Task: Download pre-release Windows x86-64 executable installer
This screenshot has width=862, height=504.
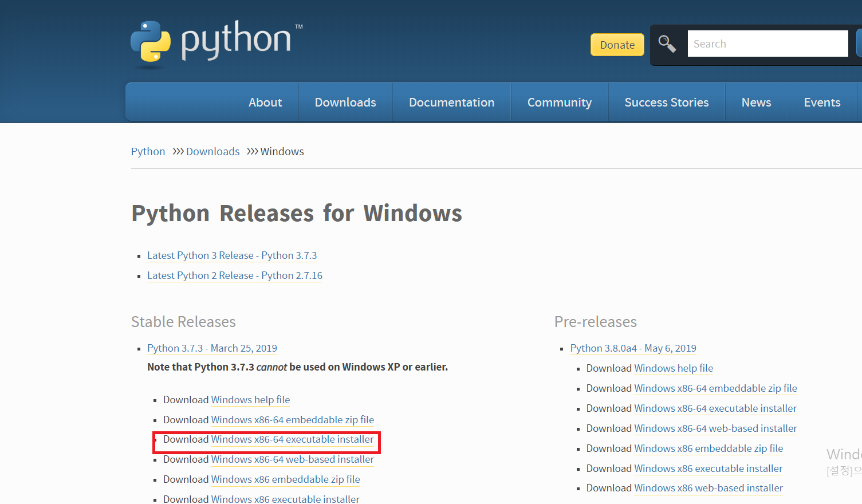Action: (716, 408)
